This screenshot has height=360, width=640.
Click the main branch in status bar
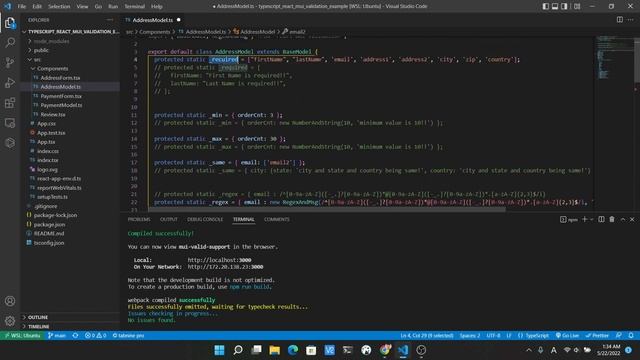point(57,336)
